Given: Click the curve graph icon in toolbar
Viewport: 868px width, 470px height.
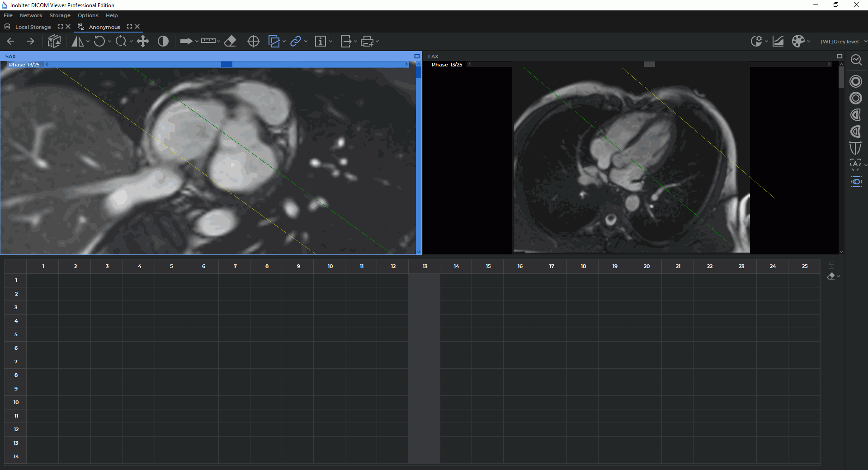Looking at the screenshot, I should click(778, 42).
